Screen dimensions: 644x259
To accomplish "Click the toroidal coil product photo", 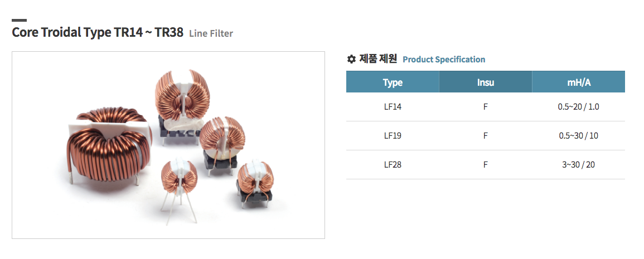I will (x=168, y=145).
